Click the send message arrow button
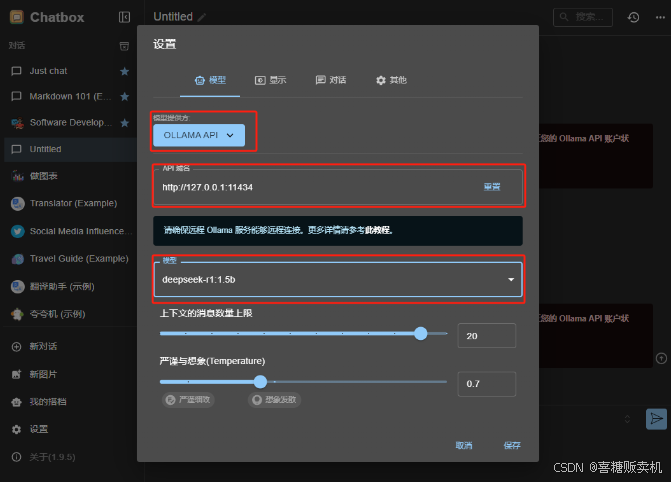This screenshot has height=482, width=671. coord(656,419)
